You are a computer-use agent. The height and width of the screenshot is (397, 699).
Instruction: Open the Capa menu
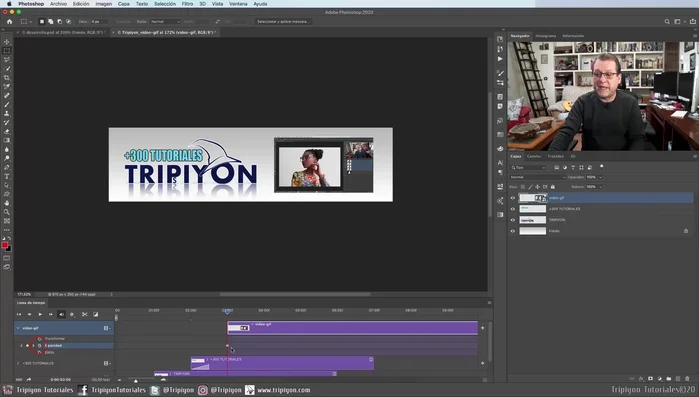[x=123, y=4]
